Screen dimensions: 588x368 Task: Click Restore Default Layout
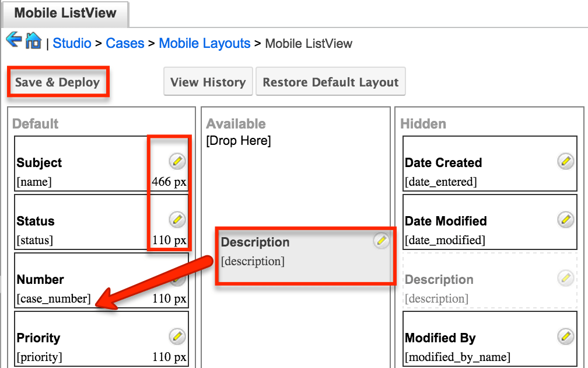(330, 82)
